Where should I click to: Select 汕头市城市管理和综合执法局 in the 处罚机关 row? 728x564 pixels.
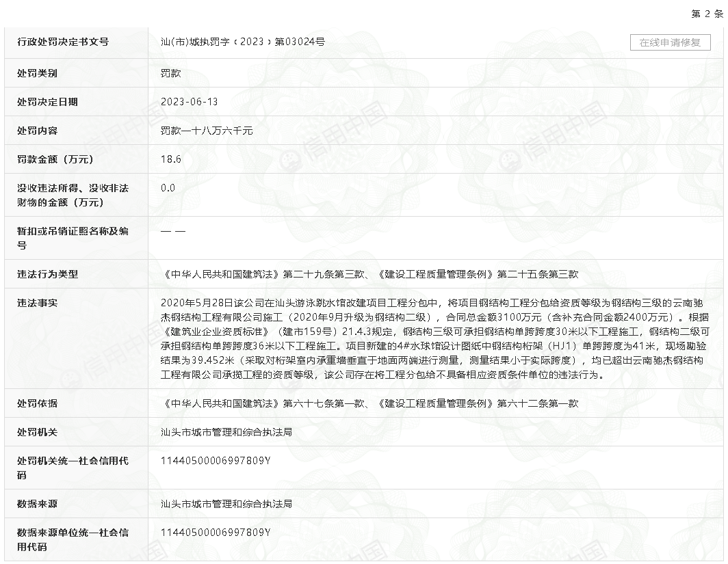[x=226, y=432]
